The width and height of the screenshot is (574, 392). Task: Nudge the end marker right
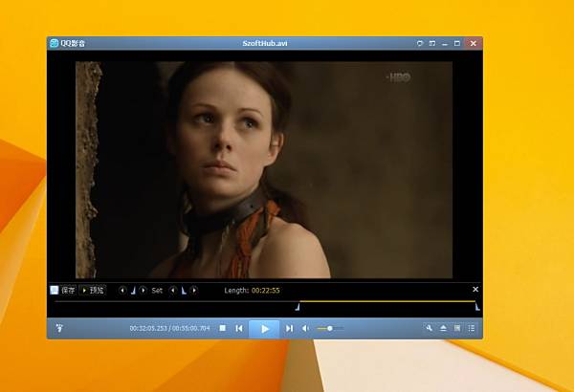point(194,291)
